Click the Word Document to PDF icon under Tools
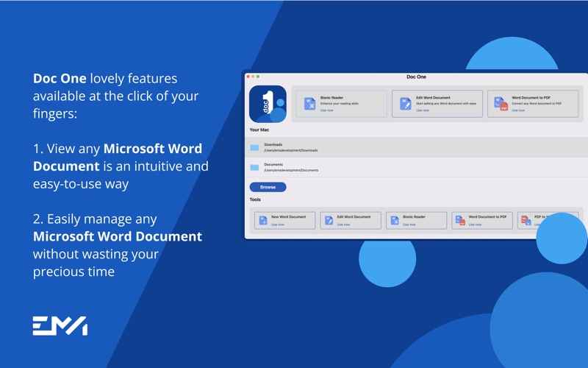Image resolution: width=588 pixels, height=368 pixels. pos(460,220)
